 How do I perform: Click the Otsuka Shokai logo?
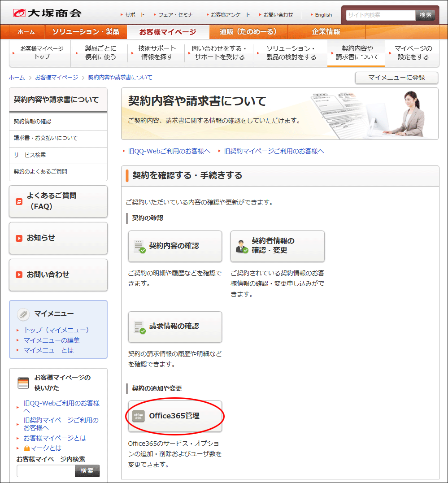(x=47, y=13)
